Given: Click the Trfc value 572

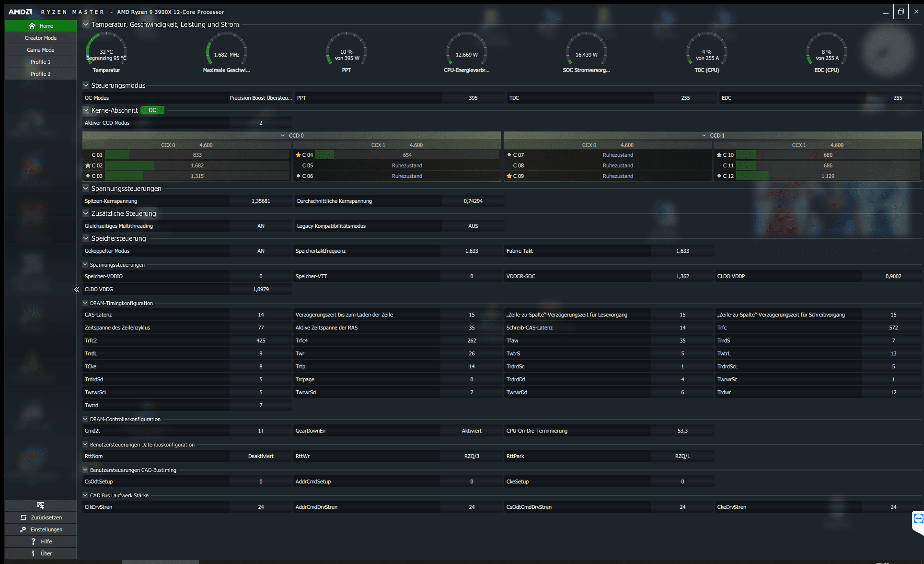Looking at the screenshot, I should pyautogui.click(x=893, y=328).
